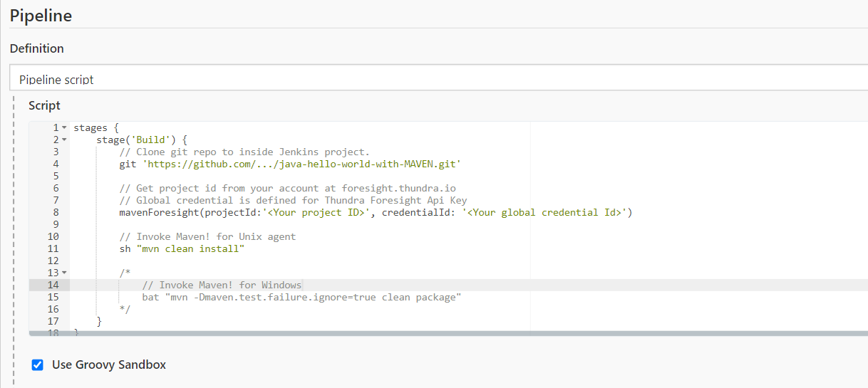The image size is (868, 388).
Task: Place the cursor on the sh "mvn clean install" line
Action: point(182,248)
